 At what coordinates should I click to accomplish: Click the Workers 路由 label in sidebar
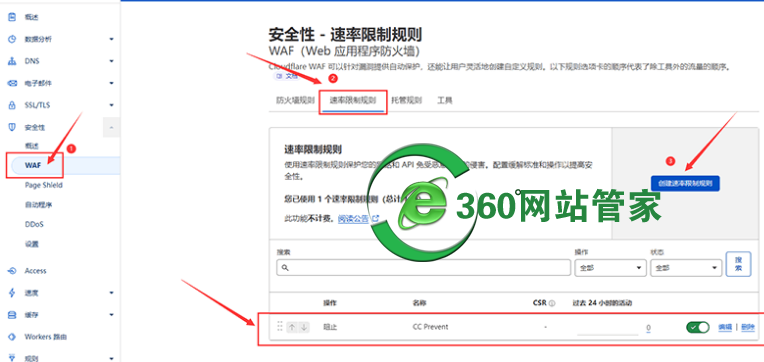pyautogui.click(x=45, y=337)
